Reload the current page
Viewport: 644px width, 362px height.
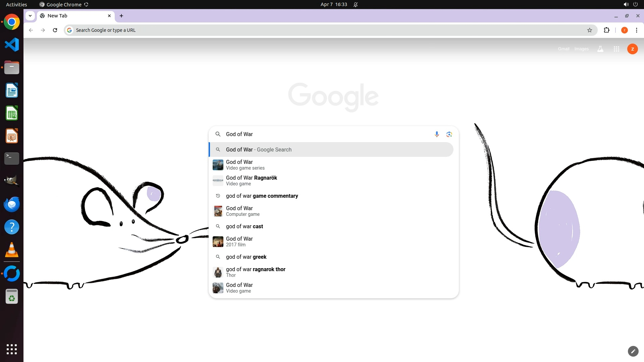(55, 30)
